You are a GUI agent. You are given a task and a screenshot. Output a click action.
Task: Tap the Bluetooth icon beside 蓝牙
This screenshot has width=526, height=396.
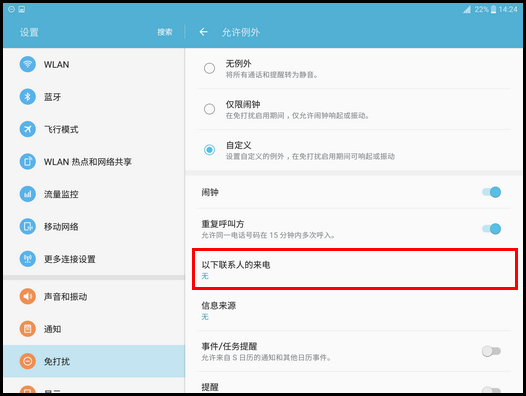(x=28, y=97)
